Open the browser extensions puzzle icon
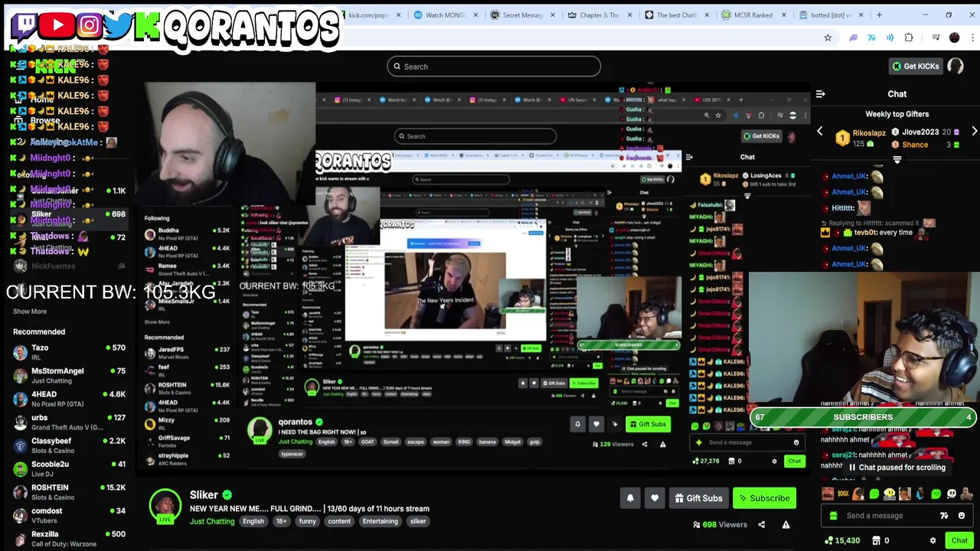 coord(909,37)
